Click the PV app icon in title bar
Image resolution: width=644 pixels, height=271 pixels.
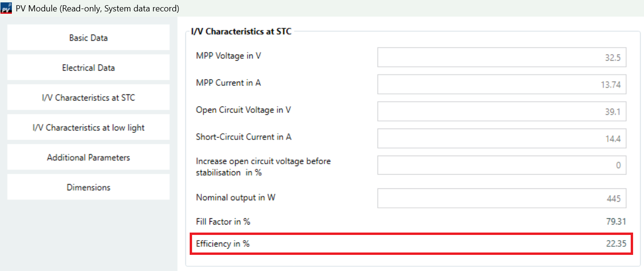pyautogui.click(x=6, y=8)
